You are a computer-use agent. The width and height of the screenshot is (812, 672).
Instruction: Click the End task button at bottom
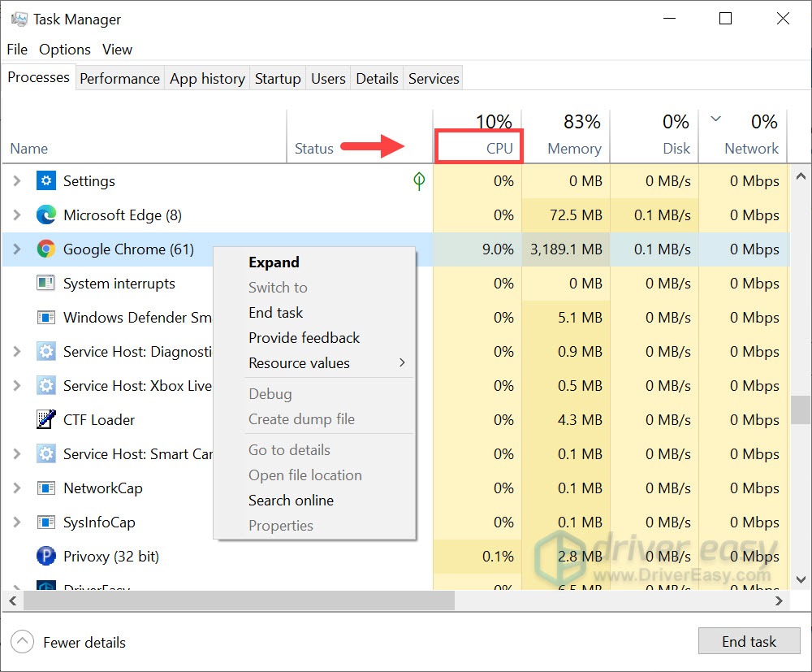(749, 641)
